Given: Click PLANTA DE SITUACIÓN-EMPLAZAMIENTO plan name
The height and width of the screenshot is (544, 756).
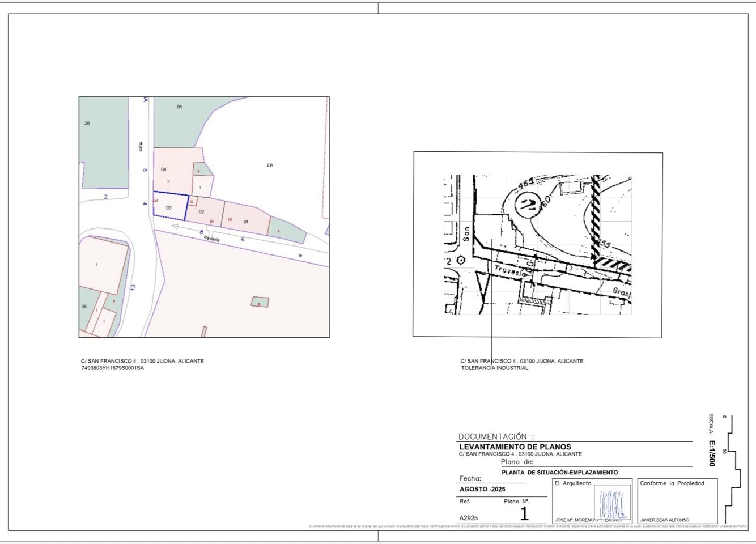Looking at the screenshot, I should pyautogui.click(x=560, y=473).
